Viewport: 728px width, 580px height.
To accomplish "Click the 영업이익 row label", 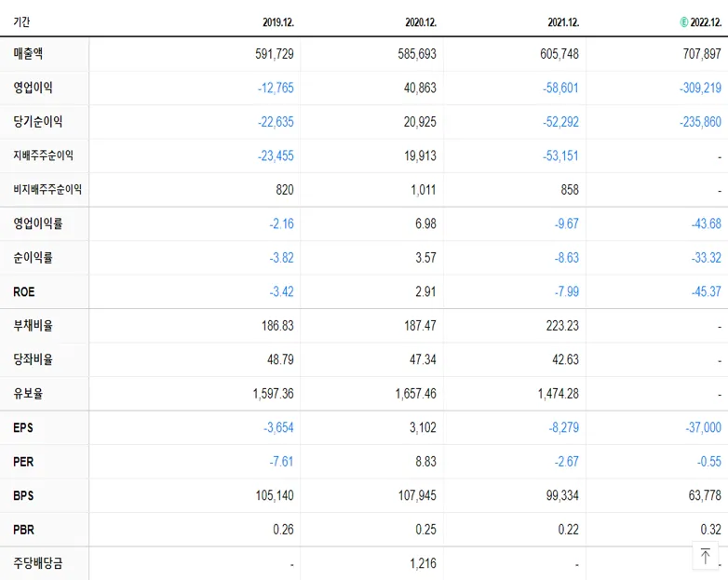I will 33,88.
